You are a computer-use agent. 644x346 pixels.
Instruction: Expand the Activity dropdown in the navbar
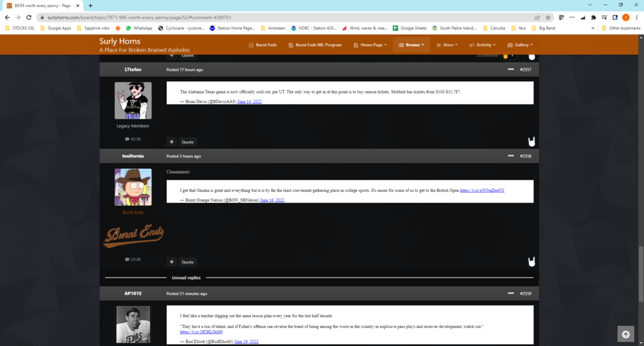click(482, 45)
